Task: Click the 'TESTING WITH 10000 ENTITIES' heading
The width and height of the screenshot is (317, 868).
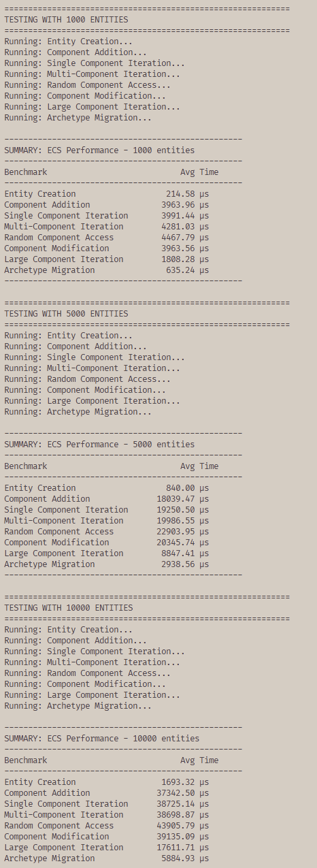Action: pos(69,608)
